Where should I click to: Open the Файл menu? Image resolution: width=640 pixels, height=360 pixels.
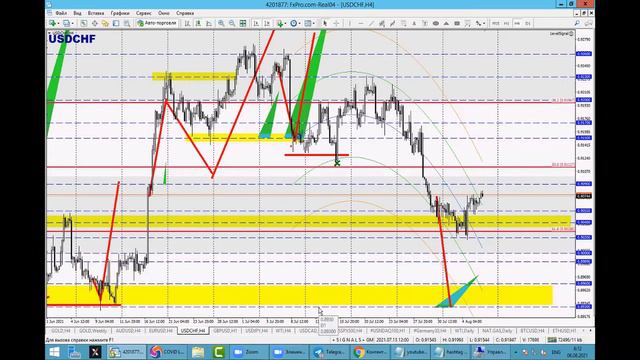point(61,13)
